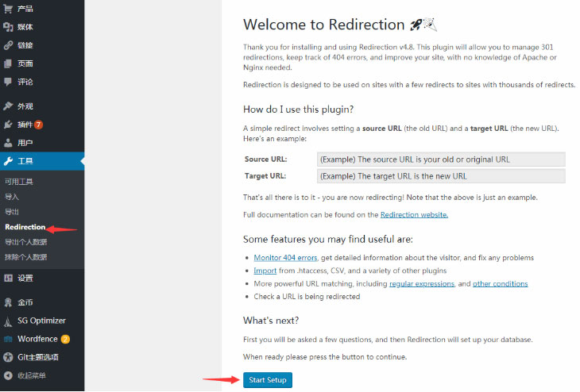Click the 外观 appearance brush icon
This screenshot has height=392, width=580.
[x=8, y=106]
